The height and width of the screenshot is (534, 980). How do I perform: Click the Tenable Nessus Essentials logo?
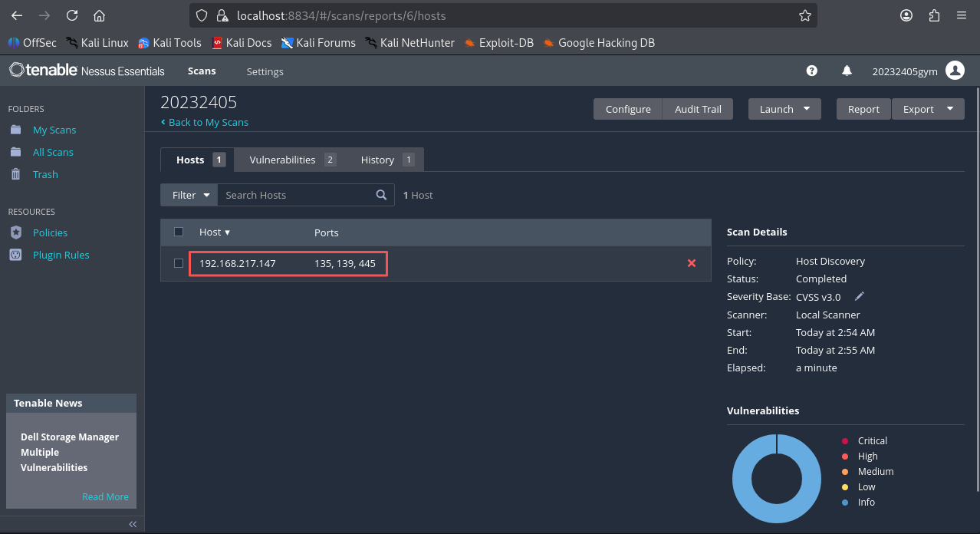(87, 71)
